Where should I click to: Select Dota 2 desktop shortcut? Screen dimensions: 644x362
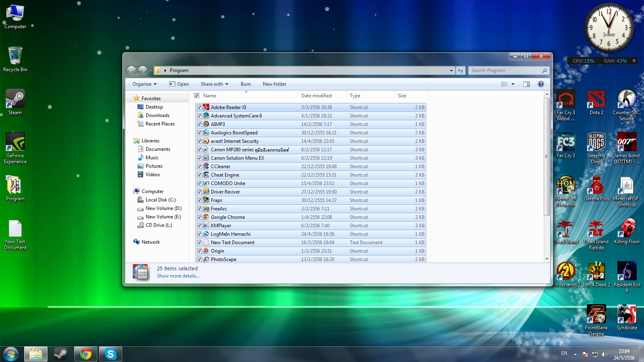click(x=596, y=102)
